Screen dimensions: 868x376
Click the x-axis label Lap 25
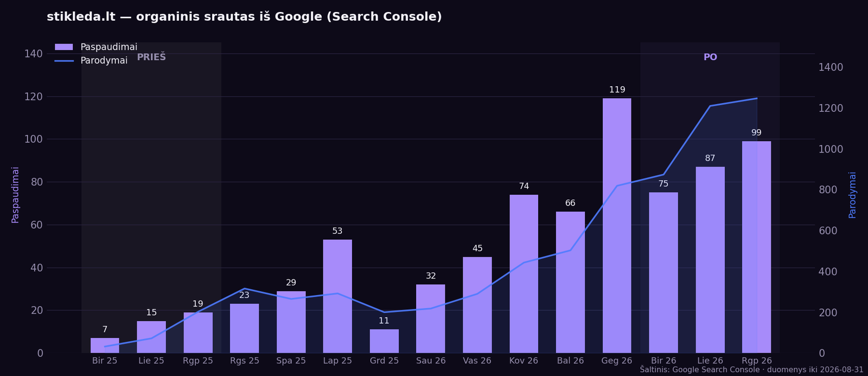(x=337, y=361)
